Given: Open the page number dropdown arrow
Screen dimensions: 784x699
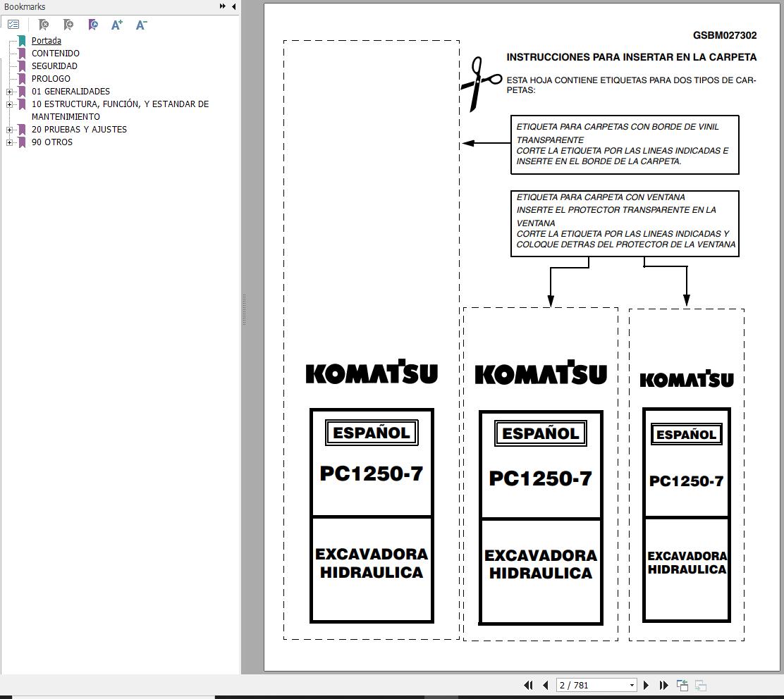Looking at the screenshot, I should tap(632, 685).
